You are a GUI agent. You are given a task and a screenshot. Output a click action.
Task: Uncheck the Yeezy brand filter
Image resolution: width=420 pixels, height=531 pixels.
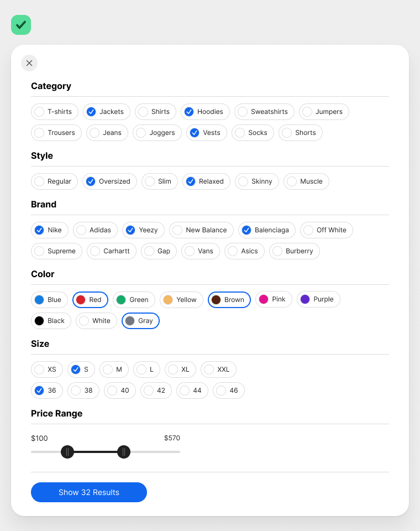click(143, 230)
